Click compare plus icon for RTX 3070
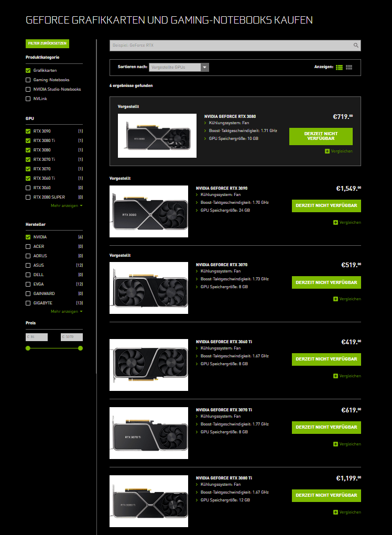 tap(335, 299)
